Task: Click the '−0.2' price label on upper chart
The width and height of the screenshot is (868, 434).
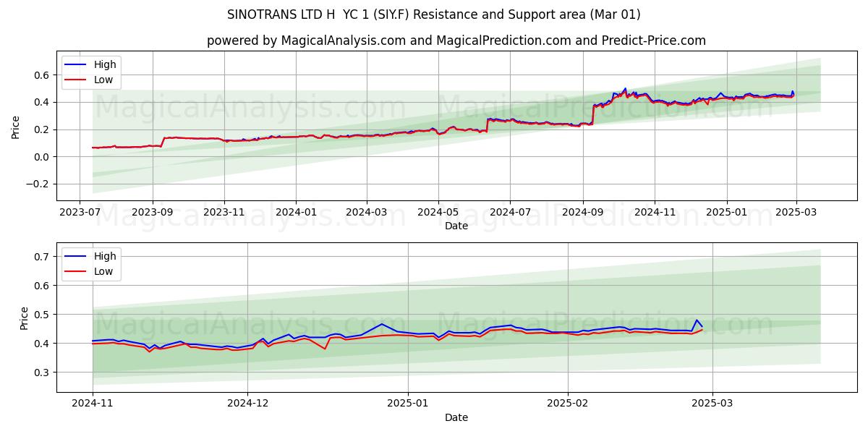Action: pyautogui.click(x=38, y=184)
